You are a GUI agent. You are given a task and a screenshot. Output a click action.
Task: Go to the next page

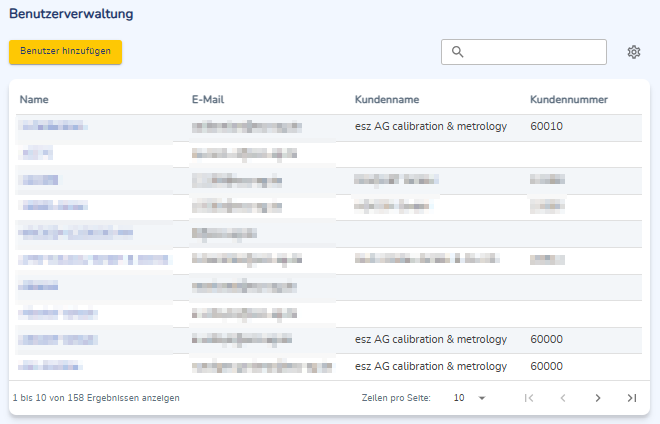(598, 398)
